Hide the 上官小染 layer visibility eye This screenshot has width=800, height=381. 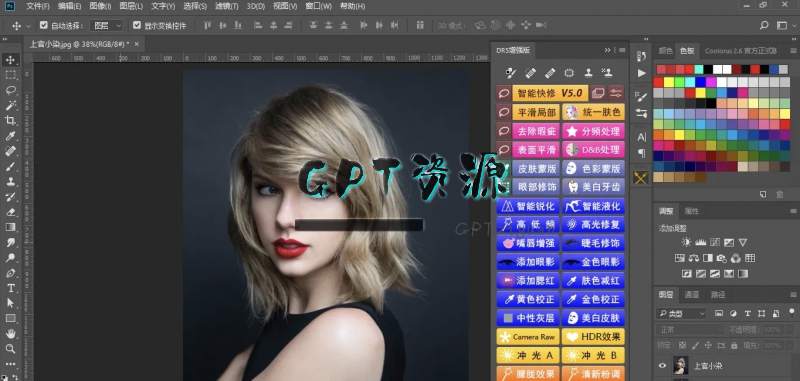[663, 365]
